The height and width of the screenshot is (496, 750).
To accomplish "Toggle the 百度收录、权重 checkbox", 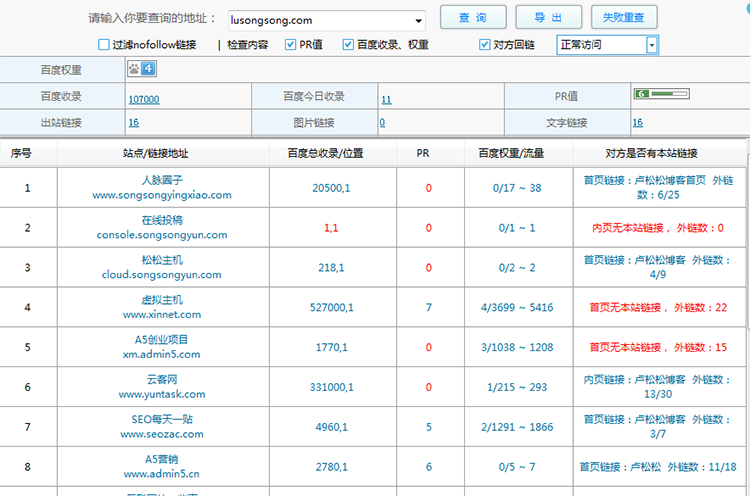I will click(348, 45).
